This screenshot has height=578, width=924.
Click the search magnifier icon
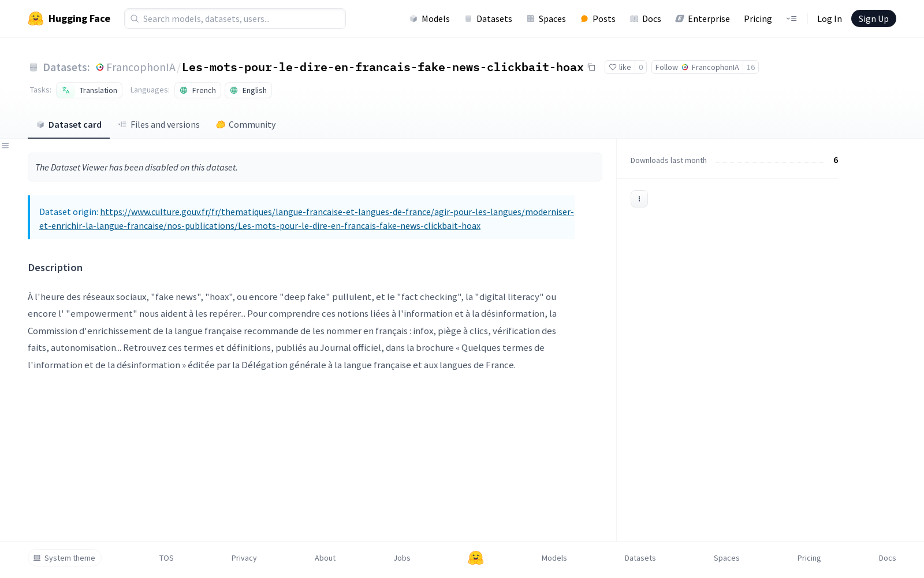pos(135,18)
